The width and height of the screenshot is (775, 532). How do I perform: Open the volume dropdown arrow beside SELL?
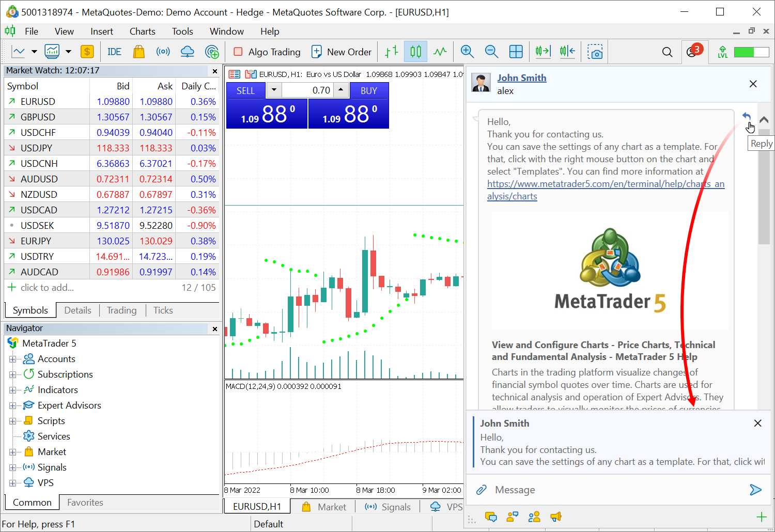(274, 90)
